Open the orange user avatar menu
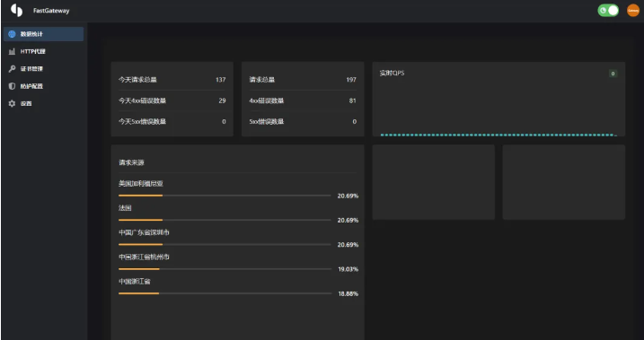Viewport: 644px width, 340px height. [x=633, y=10]
